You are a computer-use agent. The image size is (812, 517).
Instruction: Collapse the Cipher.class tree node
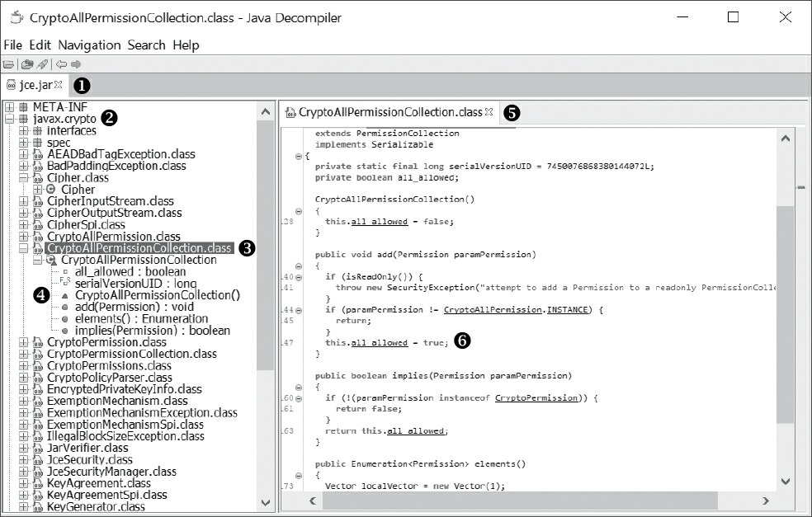[24, 177]
